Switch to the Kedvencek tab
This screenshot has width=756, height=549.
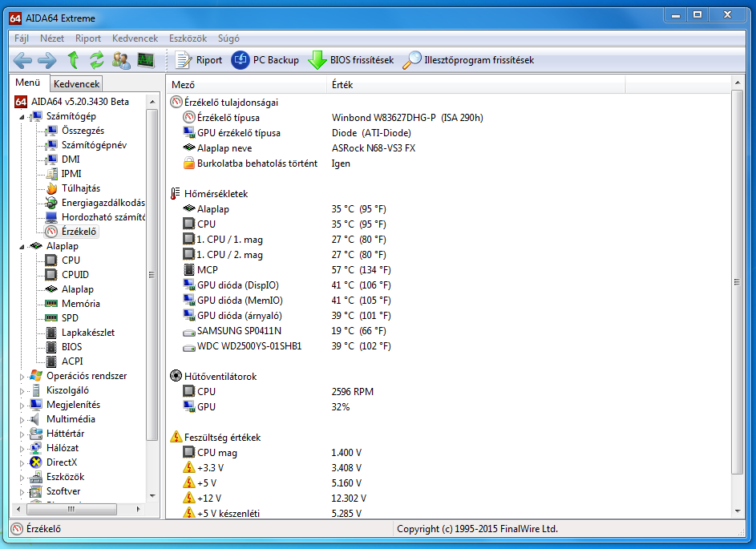[x=77, y=84]
